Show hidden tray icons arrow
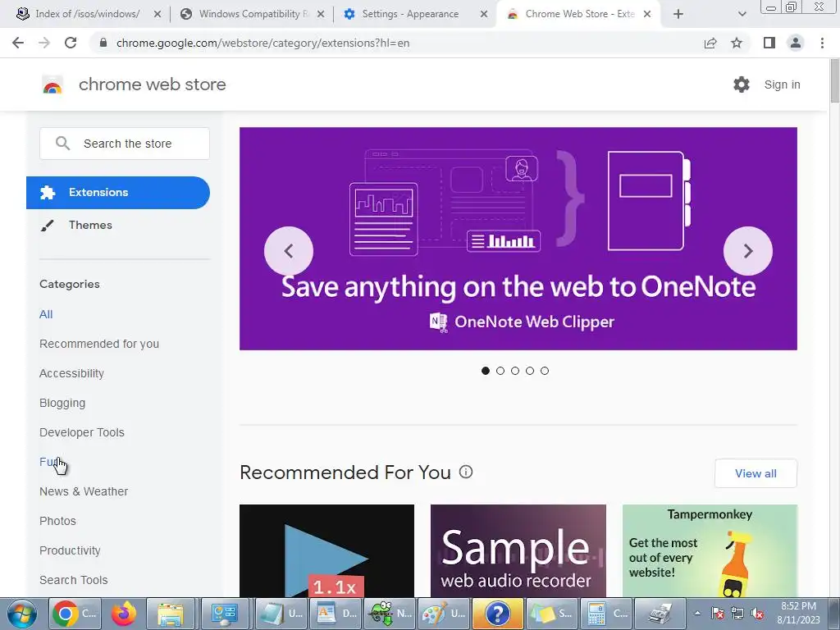 (x=697, y=613)
